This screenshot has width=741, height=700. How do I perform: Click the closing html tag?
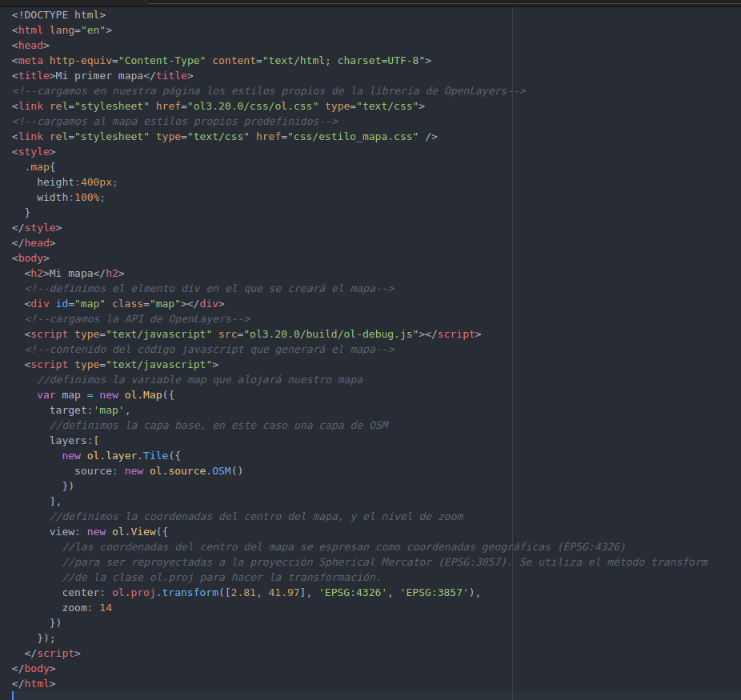point(34,683)
